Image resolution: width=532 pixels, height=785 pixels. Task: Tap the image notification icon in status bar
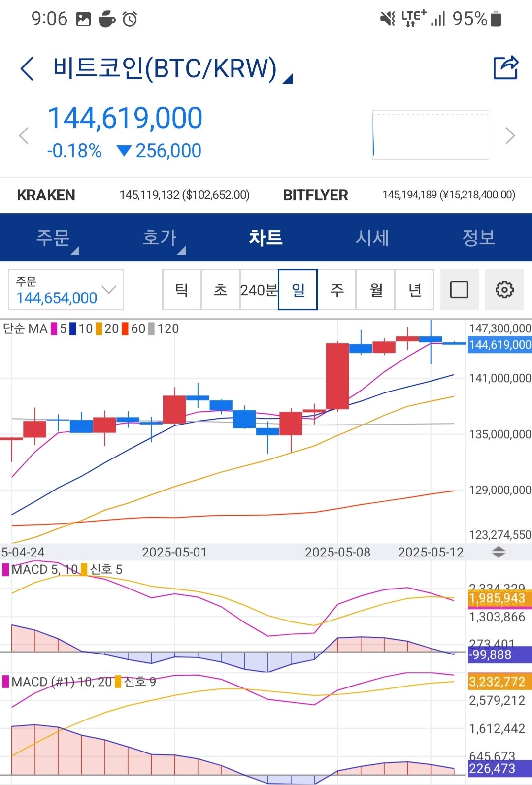coord(83,19)
